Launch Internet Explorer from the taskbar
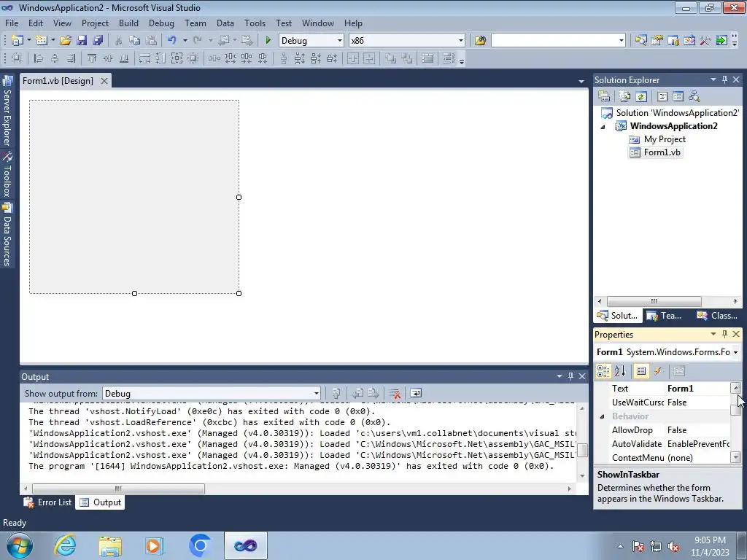This screenshot has width=747, height=560. tap(65, 545)
